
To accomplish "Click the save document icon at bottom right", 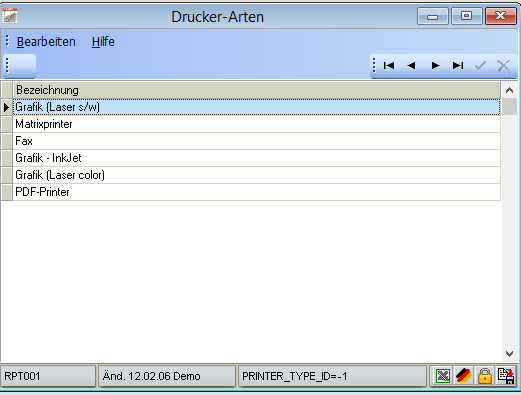I will pos(506,376).
